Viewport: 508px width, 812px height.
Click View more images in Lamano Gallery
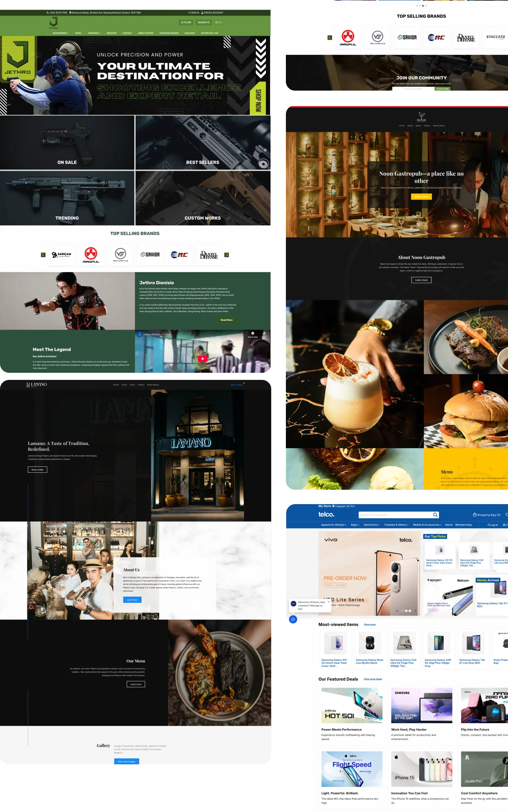click(126, 762)
